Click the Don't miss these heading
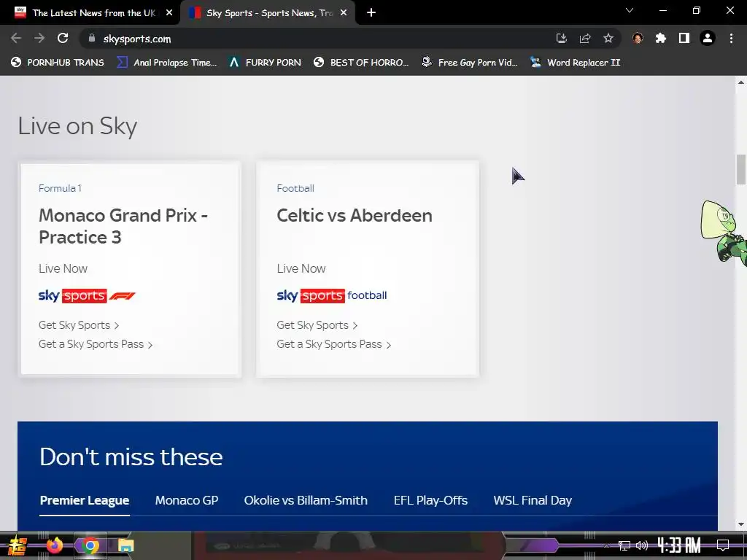The image size is (747, 560). click(131, 456)
